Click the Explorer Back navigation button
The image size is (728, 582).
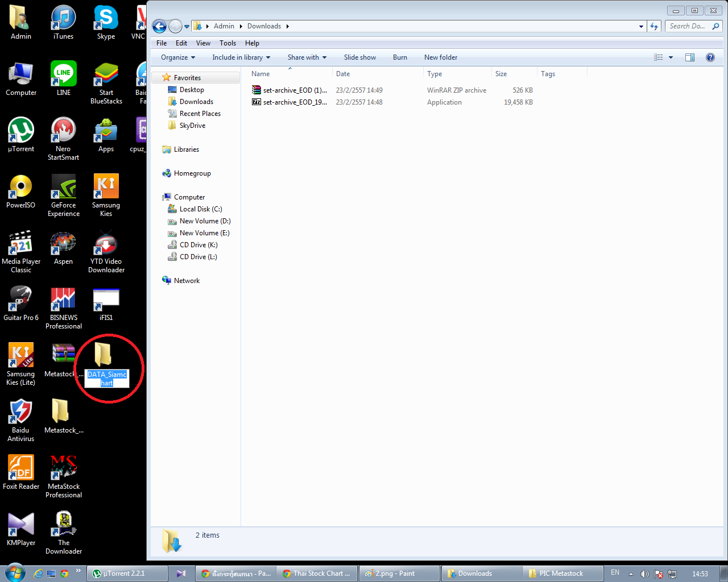160,26
